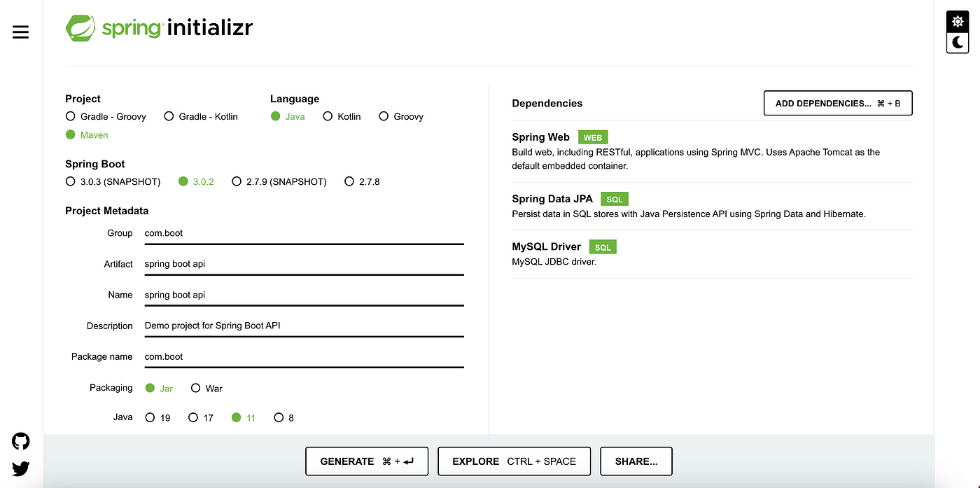Select the Spring Data JPA dependency
The height and width of the screenshot is (488, 980).
712,208
